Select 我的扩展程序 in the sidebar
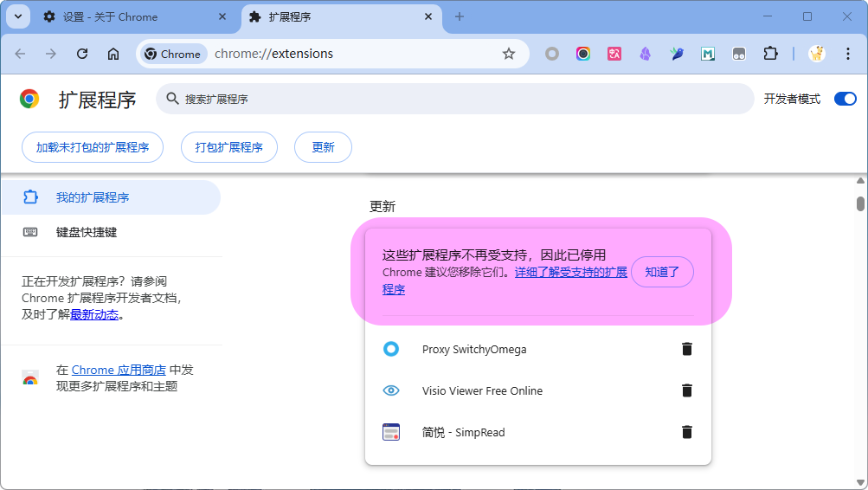The height and width of the screenshot is (490, 868). pyautogui.click(x=111, y=197)
